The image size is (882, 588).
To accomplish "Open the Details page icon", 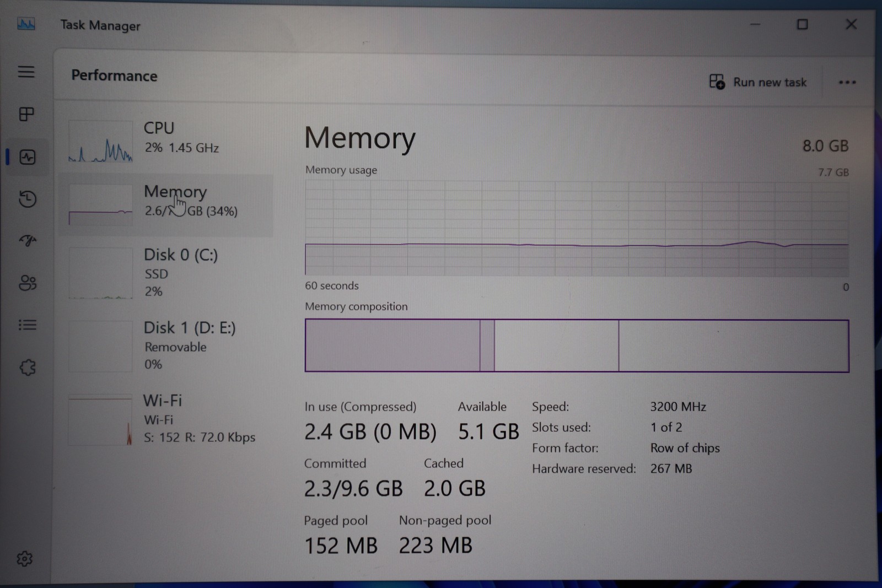I will tap(27, 325).
